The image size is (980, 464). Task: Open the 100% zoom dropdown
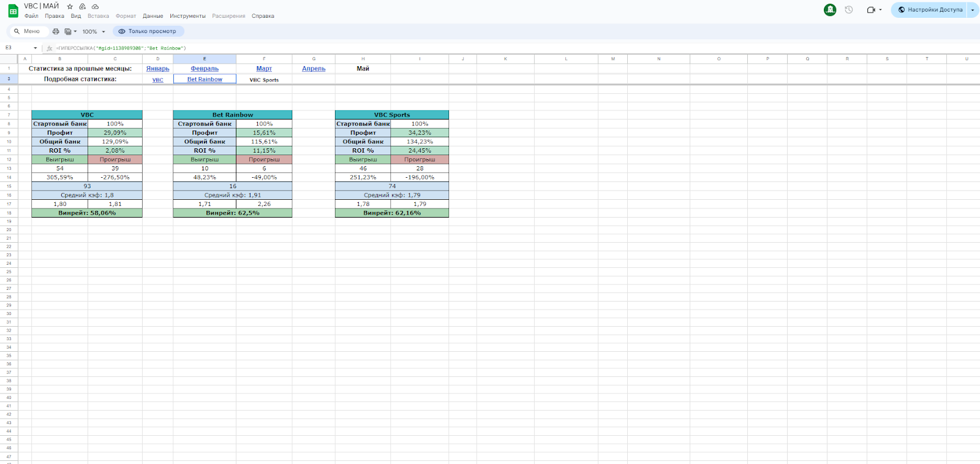click(x=94, y=31)
